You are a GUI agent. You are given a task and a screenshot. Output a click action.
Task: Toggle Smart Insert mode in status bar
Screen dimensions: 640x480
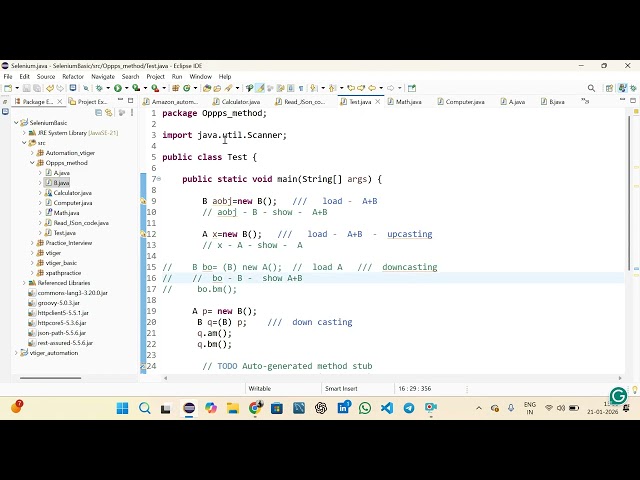(x=341, y=388)
